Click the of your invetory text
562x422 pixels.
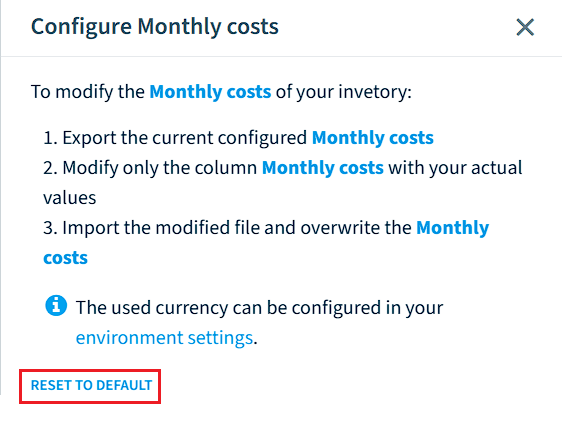click(343, 92)
